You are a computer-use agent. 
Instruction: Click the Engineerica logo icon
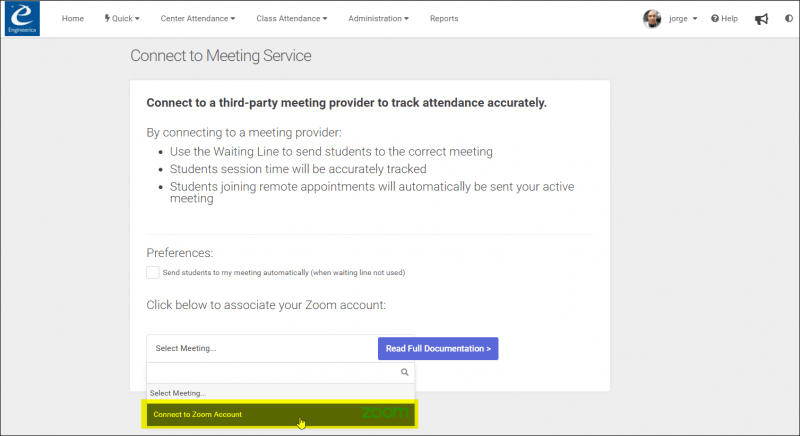coord(22,18)
